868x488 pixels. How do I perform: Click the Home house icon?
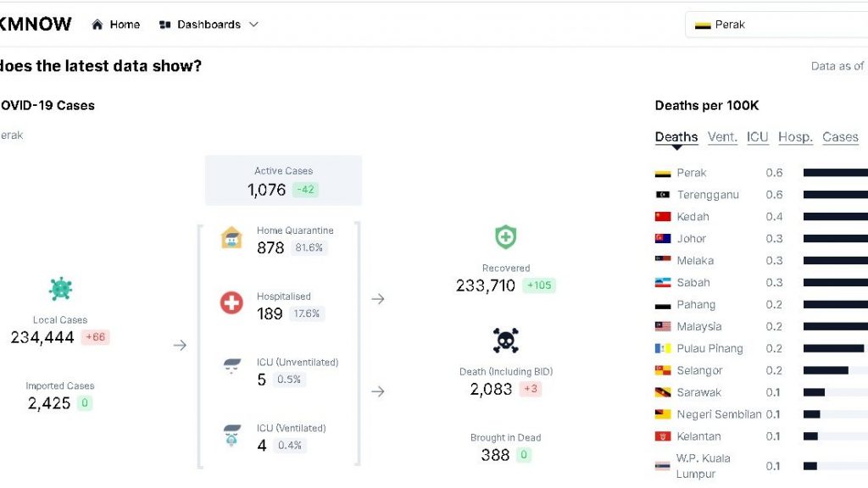click(x=97, y=25)
